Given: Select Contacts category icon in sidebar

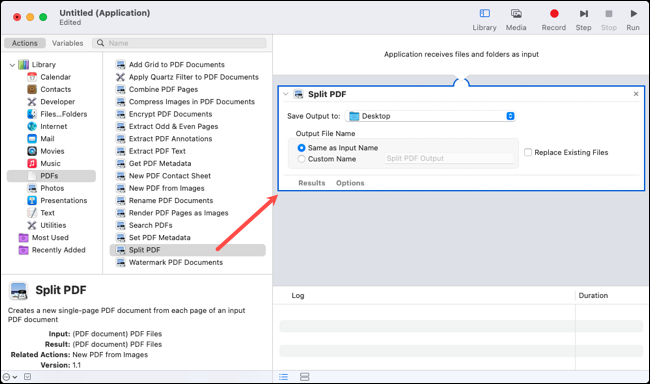Looking at the screenshot, I should (32, 89).
